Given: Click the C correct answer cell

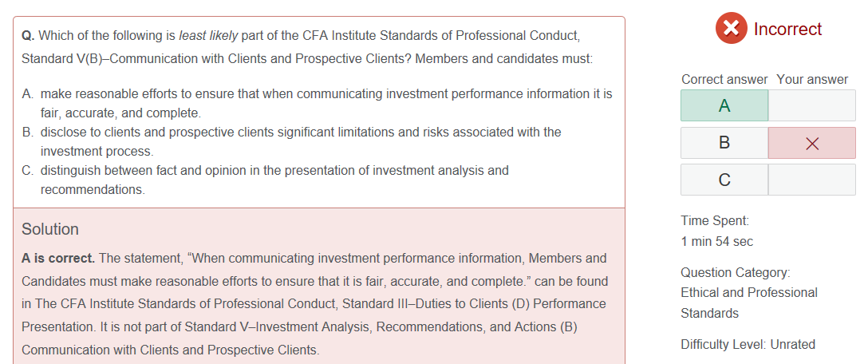Looking at the screenshot, I should [x=724, y=180].
